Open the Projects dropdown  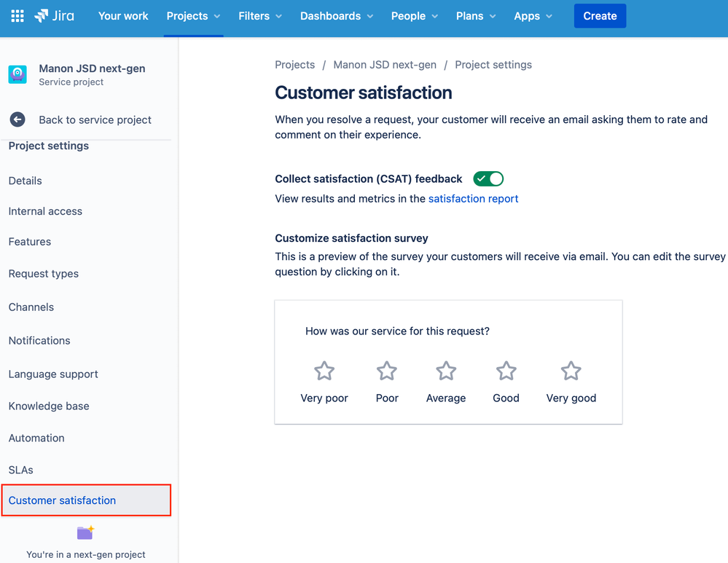click(192, 15)
